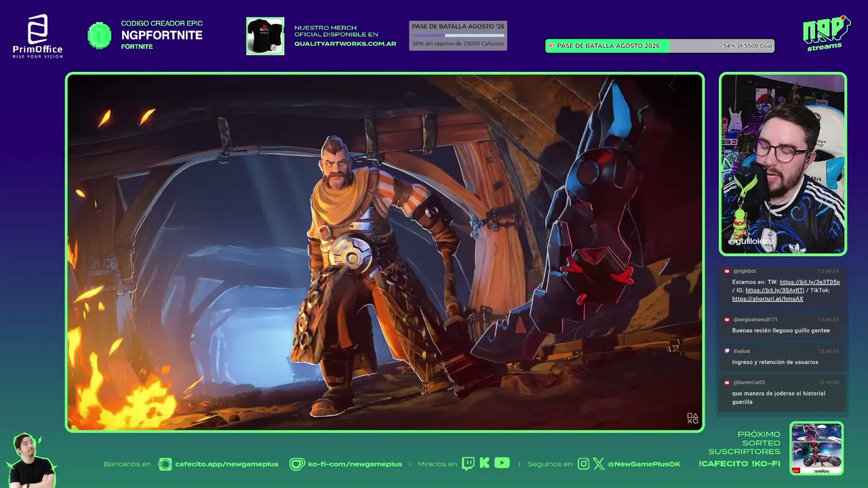Screen dimensions: 868x488
Task: Click the "54% of $500 Goal" text
Action: click(747, 46)
